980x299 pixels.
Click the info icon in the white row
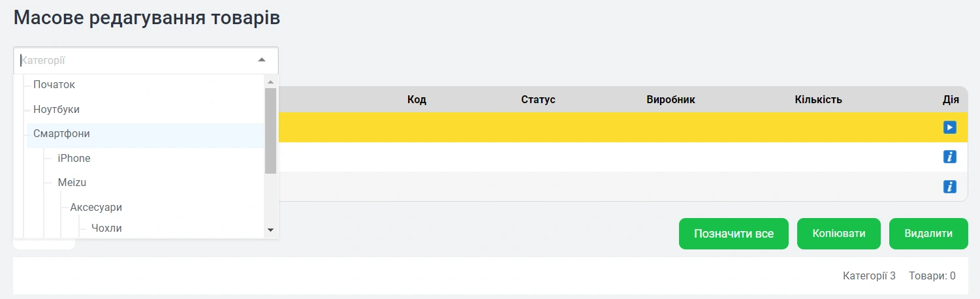click(949, 157)
